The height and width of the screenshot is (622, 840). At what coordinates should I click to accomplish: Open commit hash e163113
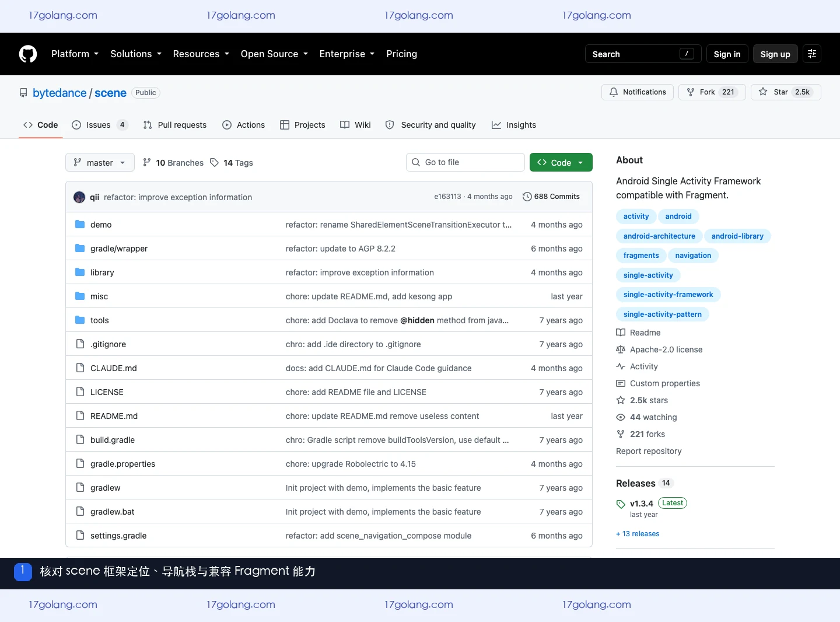coord(447,197)
